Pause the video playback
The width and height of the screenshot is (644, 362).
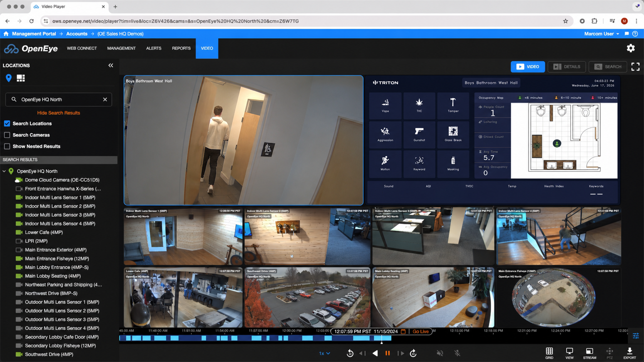[387, 353]
